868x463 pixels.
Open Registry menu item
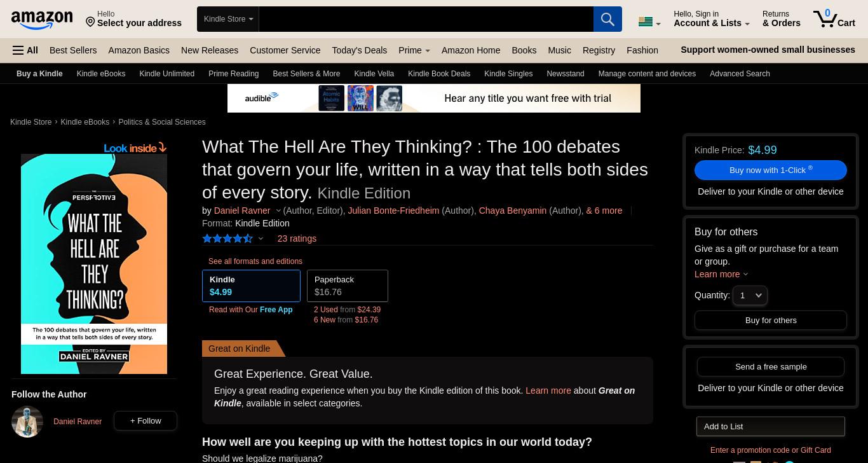[599, 50]
